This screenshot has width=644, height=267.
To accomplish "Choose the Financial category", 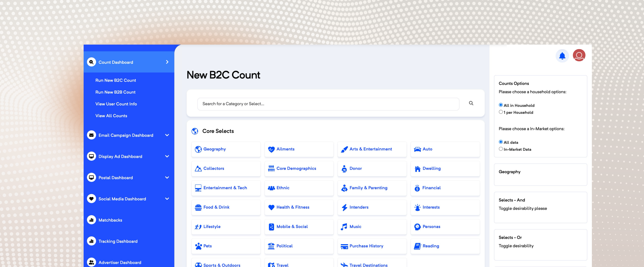I will pos(445,188).
